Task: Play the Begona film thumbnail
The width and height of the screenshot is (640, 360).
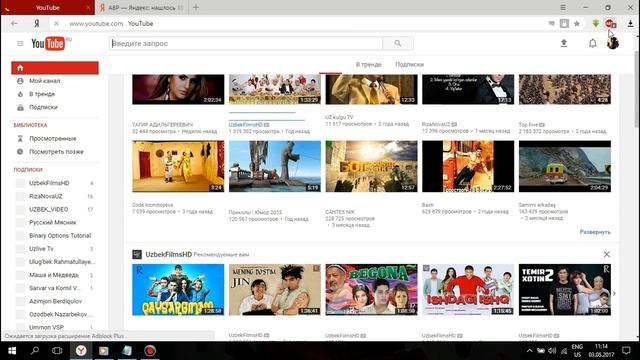Action: 371,289
